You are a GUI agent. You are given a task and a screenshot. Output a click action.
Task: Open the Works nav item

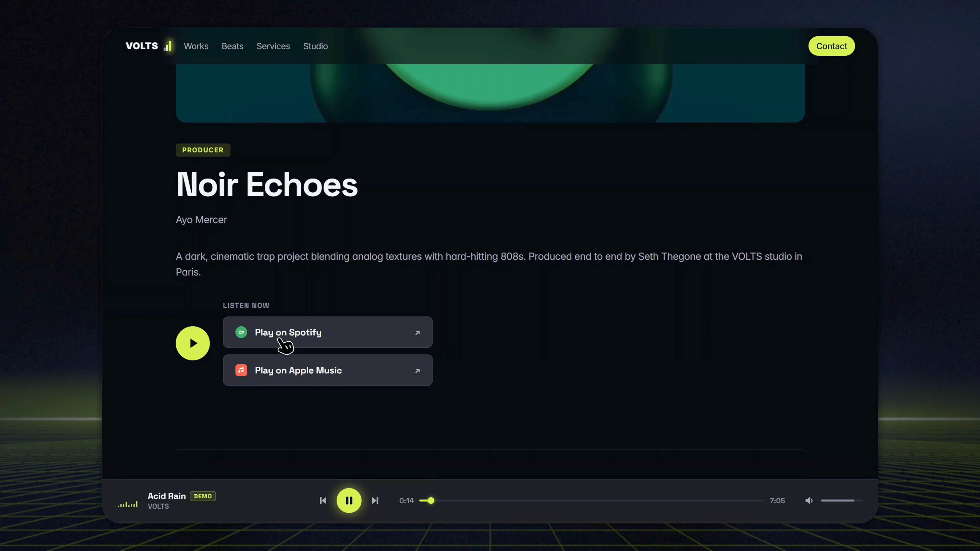point(196,46)
